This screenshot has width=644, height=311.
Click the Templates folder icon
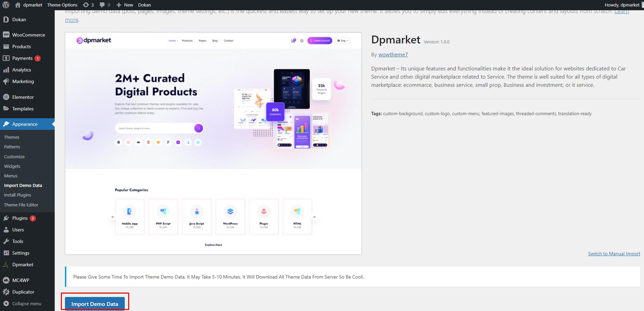click(6, 109)
